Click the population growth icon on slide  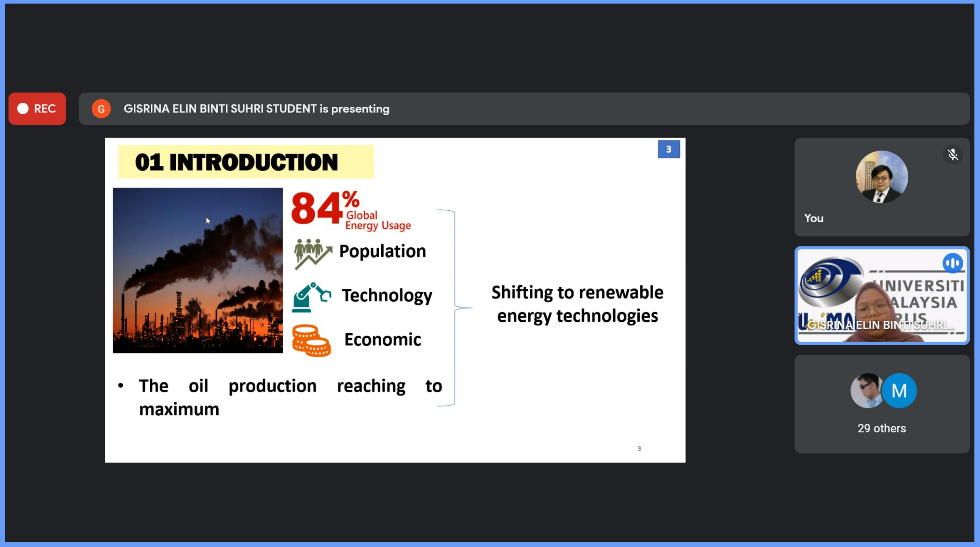[x=312, y=253]
